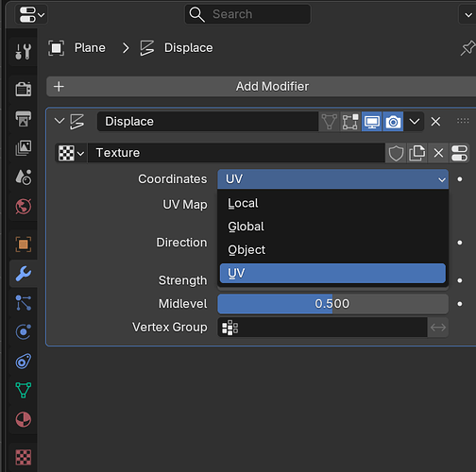Edit the Displace modifier name field
This screenshot has width=476, height=472.
point(208,122)
